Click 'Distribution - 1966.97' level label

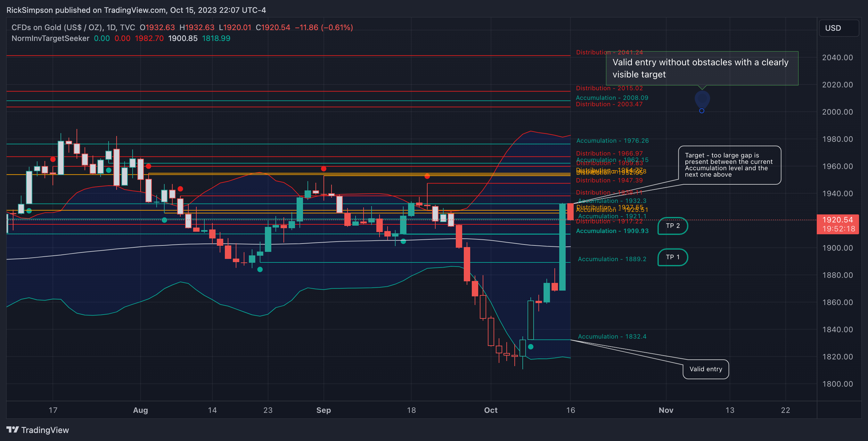(x=609, y=154)
